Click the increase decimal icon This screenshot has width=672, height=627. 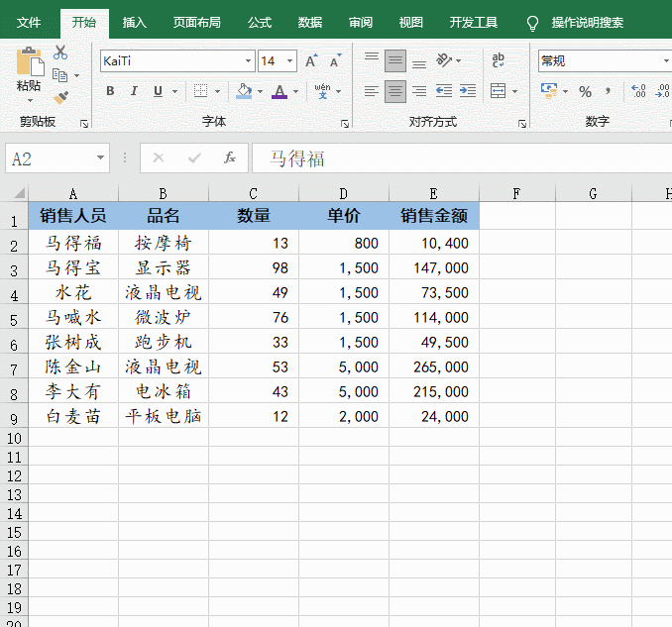pyautogui.click(x=638, y=91)
